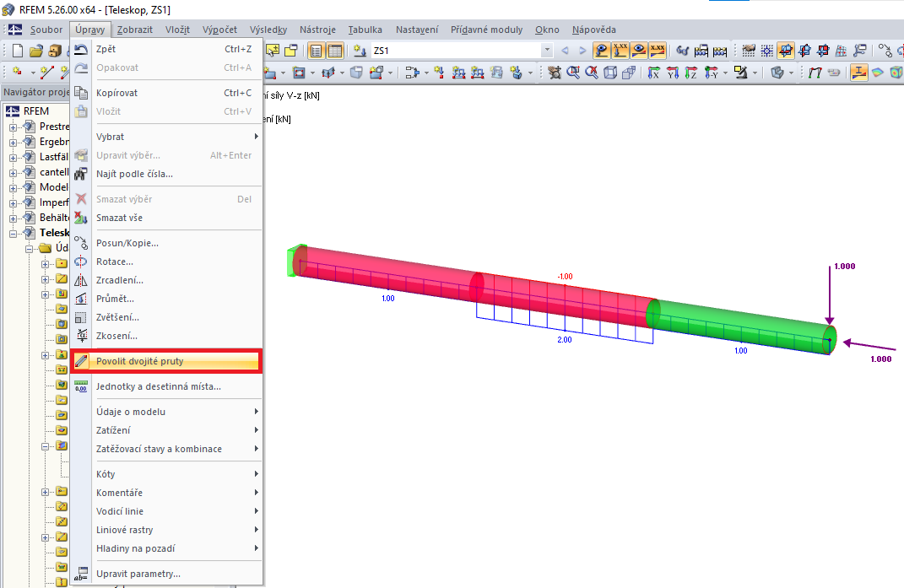Click the Smazat vše icon
The width and height of the screenshot is (904, 588).
point(81,218)
